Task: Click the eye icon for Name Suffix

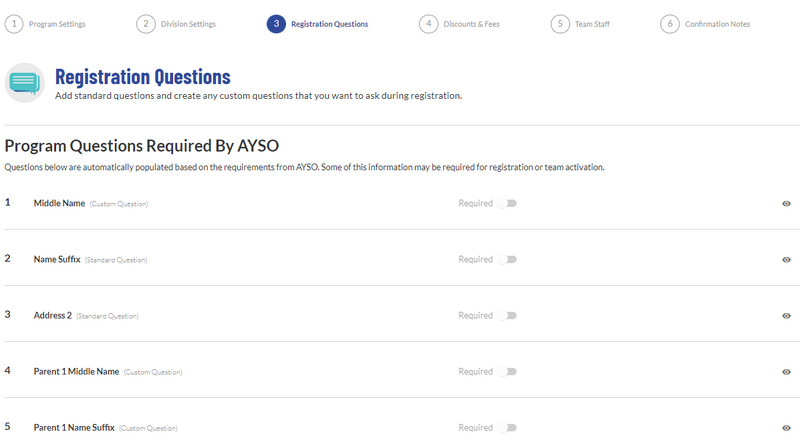Action: tap(787, 260)
